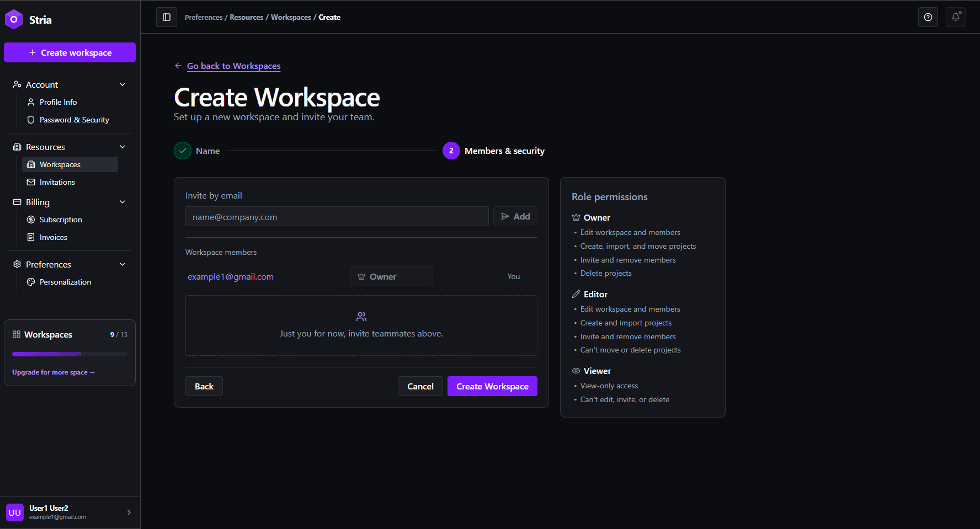This screenshot has width=980, height=529.
Task: Click the Resources building icon
Action: pos(17,147)
